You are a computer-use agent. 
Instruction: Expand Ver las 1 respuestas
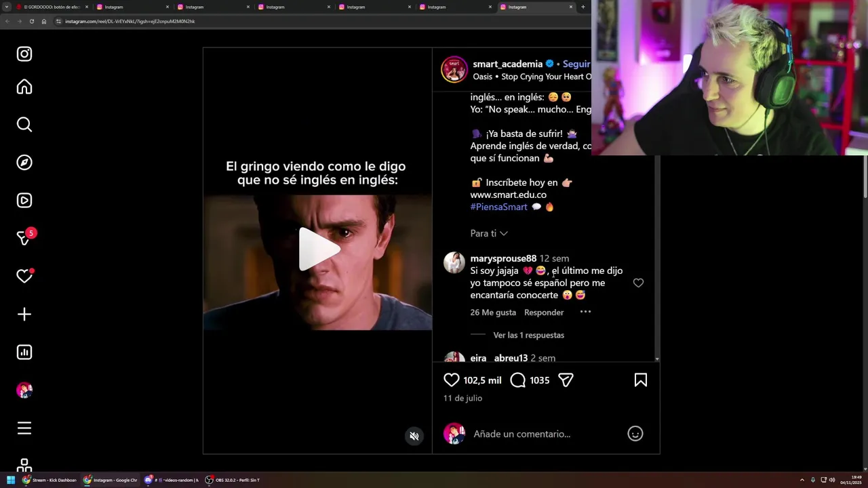coord(529,335)
